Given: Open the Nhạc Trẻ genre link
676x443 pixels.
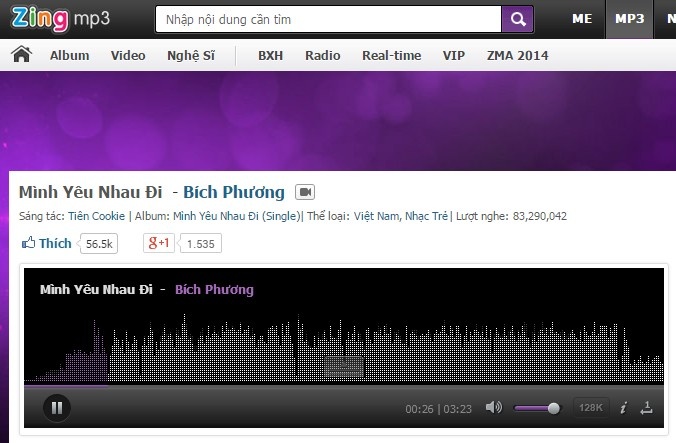Looking at the screenshot, I should [x=426, y=215].
